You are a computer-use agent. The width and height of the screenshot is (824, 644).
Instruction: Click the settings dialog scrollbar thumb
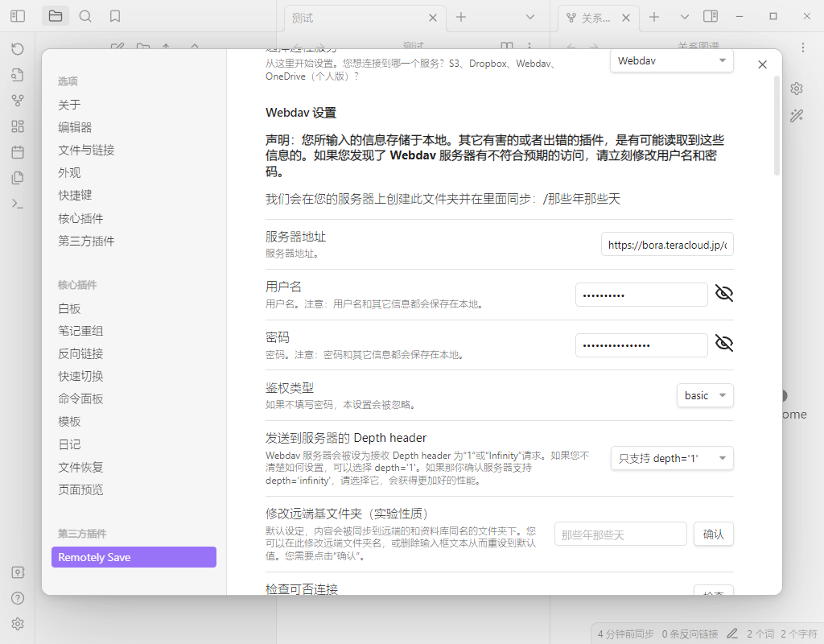777,125
